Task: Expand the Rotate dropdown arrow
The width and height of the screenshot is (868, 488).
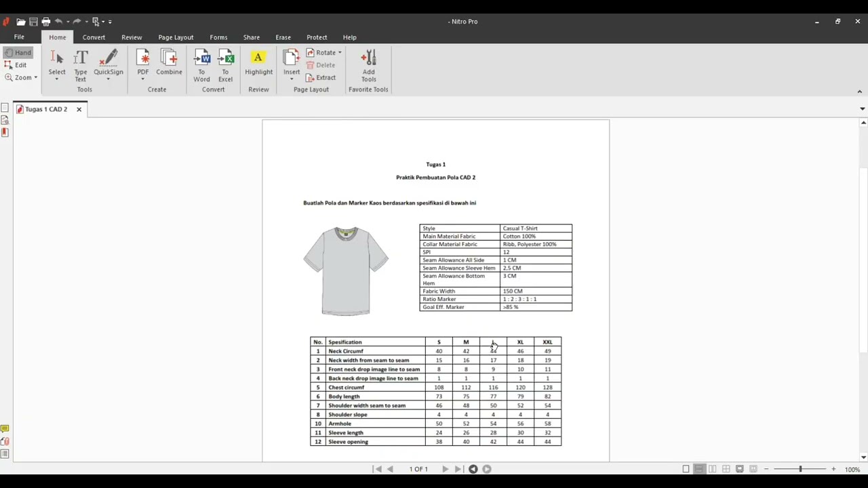Action: [x=340, y=52]
